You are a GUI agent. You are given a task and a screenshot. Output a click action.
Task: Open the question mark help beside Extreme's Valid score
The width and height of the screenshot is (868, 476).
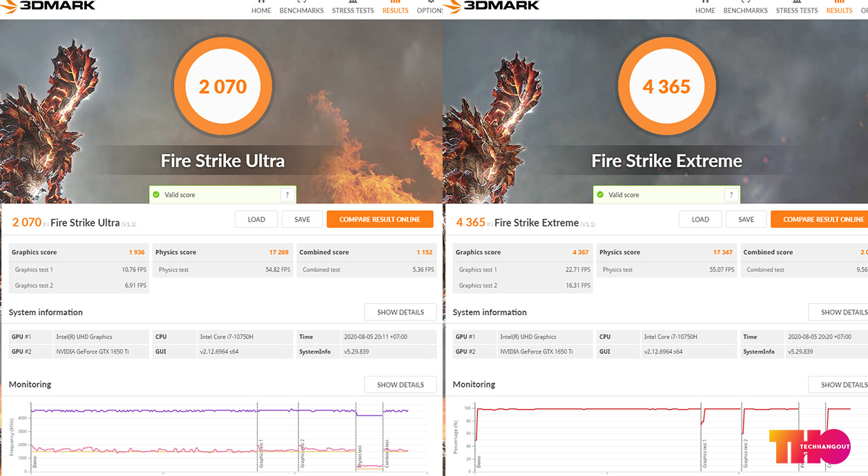pos(731,195)
